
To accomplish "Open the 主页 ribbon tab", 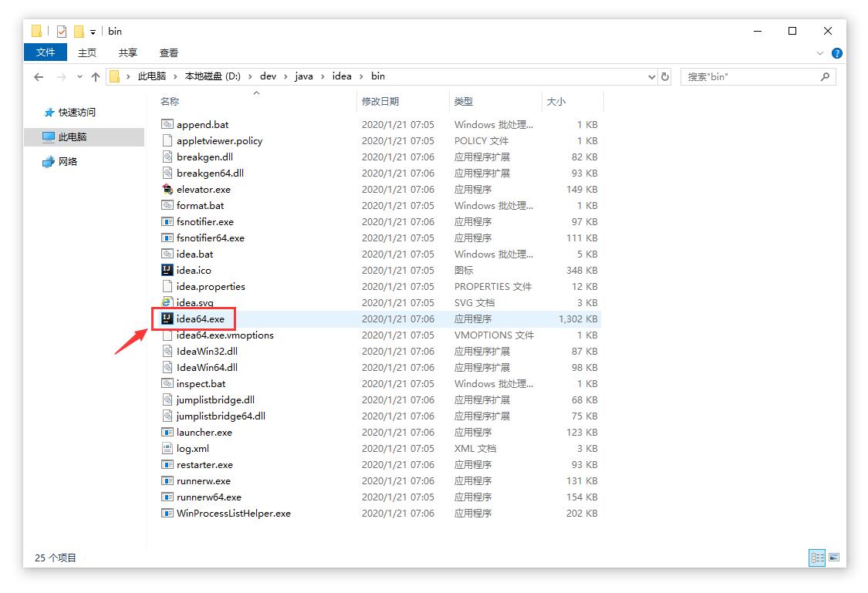I will (x=87, y=52).
